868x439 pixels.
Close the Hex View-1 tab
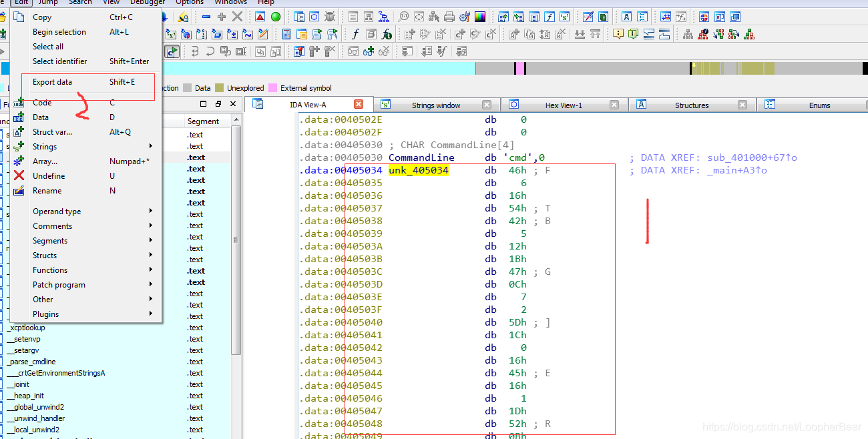pos(615,105)
